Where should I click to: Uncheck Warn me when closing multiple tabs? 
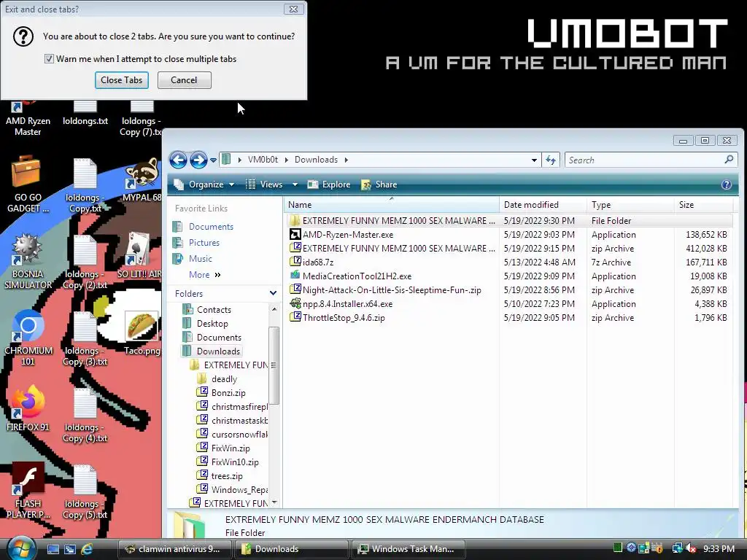(x=49, y=58)
